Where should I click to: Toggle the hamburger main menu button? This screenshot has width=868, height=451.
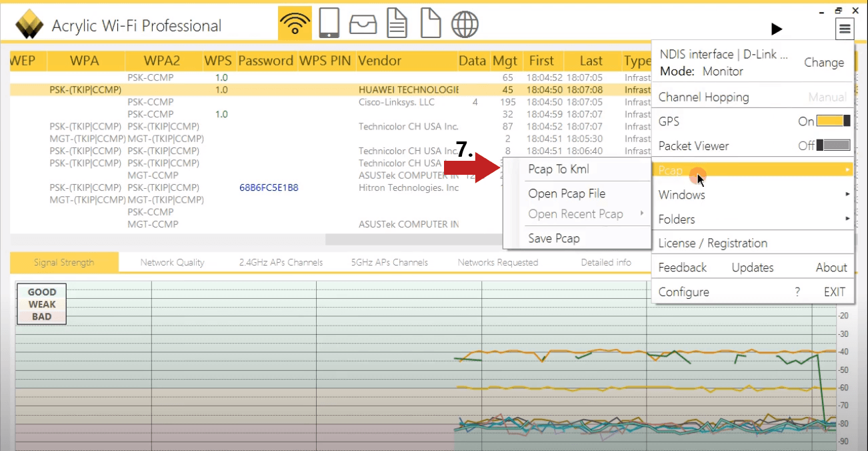tap(845, 29)
